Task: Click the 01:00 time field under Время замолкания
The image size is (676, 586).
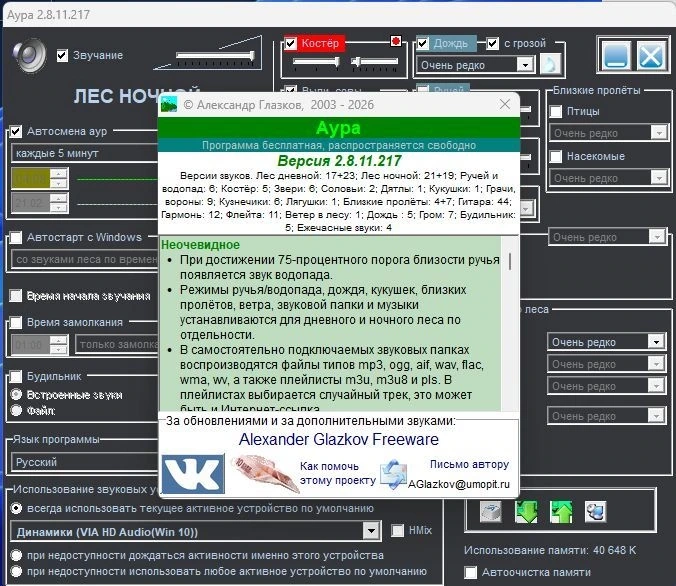Action: 30,345
